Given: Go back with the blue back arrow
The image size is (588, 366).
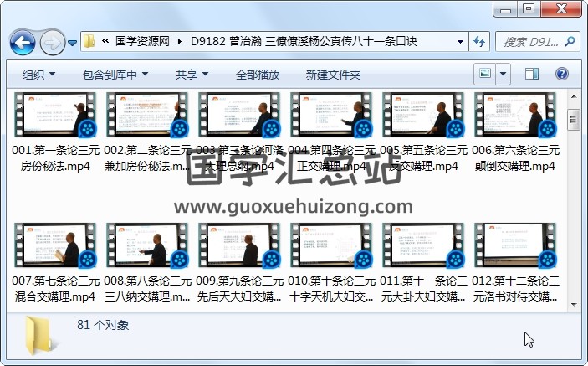Looking at the screenshot, I should (x=23, y=43).
